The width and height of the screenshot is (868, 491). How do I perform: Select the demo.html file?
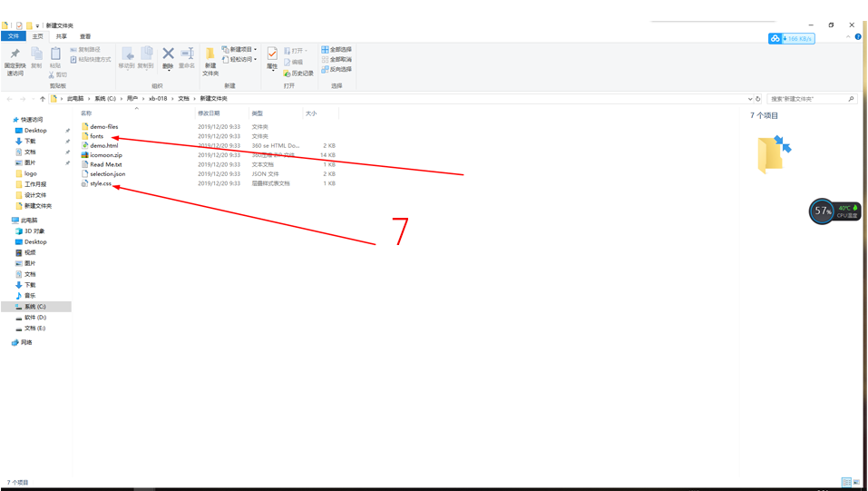[103, 146]
